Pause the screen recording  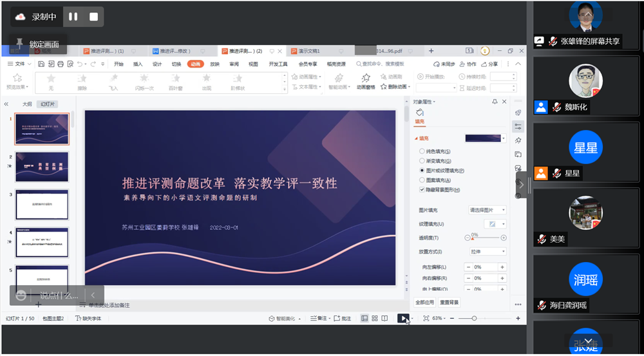[73, 17]
